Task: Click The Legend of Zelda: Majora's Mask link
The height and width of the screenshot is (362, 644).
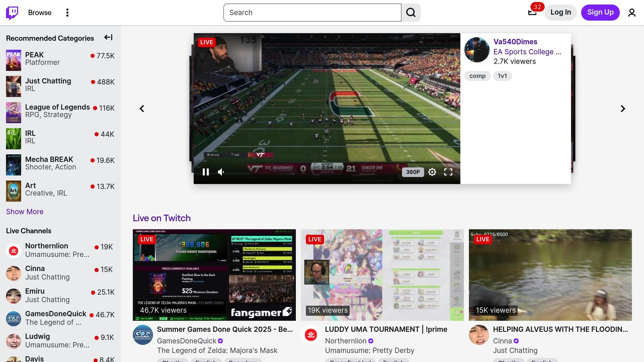Action: click(x=217, y=350)
